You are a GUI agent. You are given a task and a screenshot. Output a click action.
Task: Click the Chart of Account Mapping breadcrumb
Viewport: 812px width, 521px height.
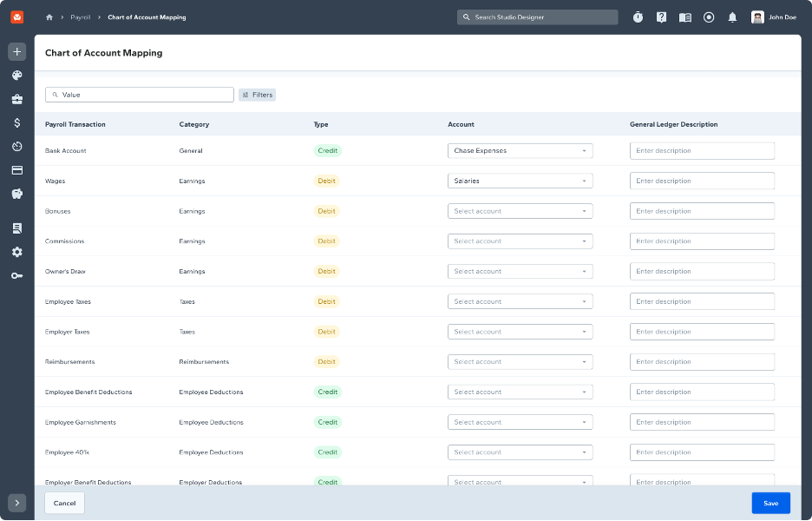pyautogui.click(x=147, y=17)
